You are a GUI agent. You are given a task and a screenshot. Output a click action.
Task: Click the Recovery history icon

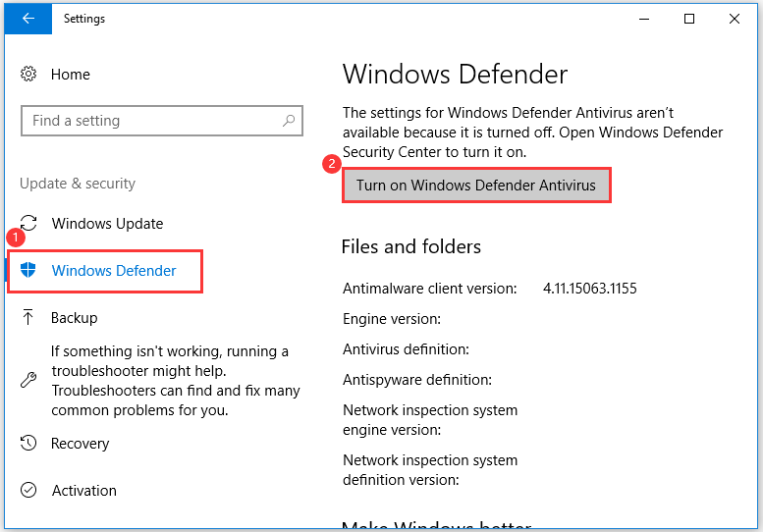tap(28, 443)
